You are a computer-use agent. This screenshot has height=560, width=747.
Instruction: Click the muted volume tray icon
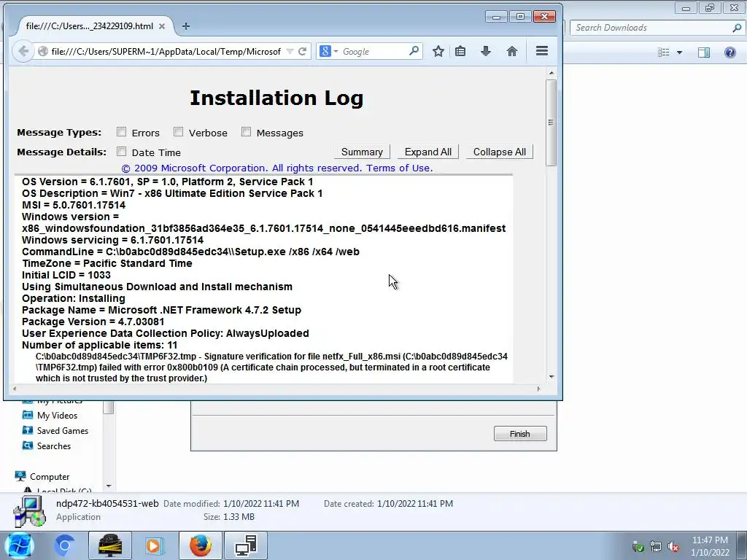pos(673,547)
